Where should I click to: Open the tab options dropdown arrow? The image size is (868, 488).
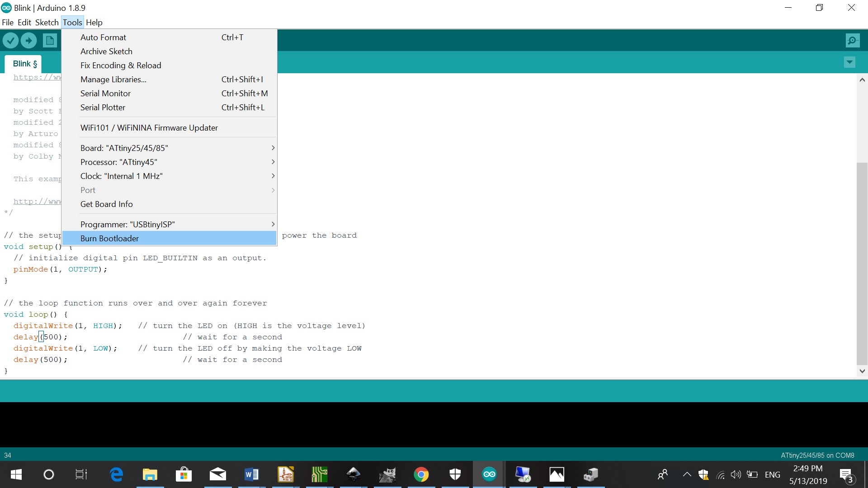click(x=849, y=62)
